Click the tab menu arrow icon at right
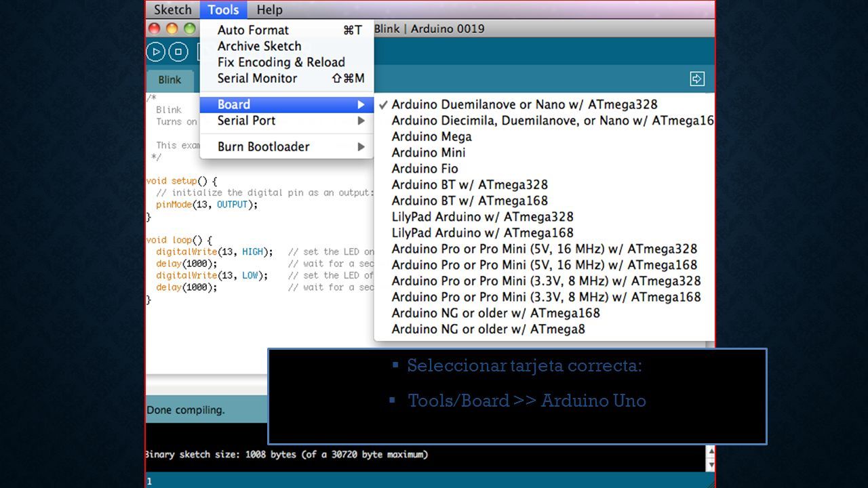This screenshot has width=868, height=488. tap(697, 79)
